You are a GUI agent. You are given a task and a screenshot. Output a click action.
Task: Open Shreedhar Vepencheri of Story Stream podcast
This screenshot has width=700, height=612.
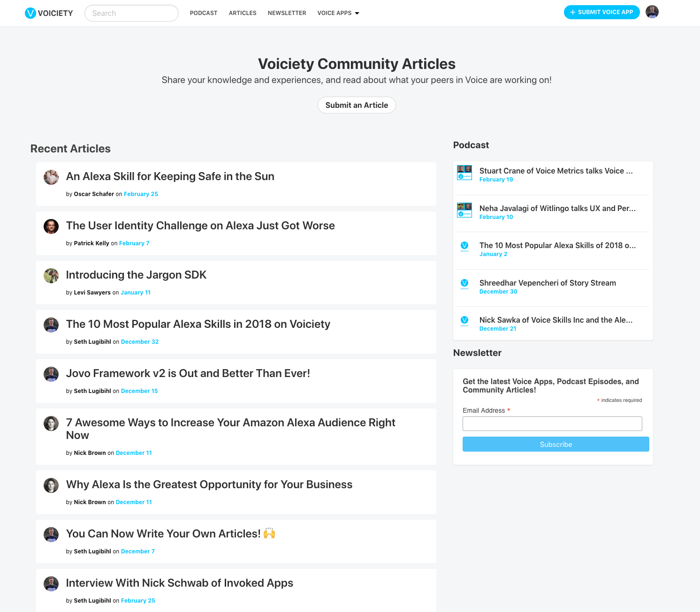pos(548,283)
